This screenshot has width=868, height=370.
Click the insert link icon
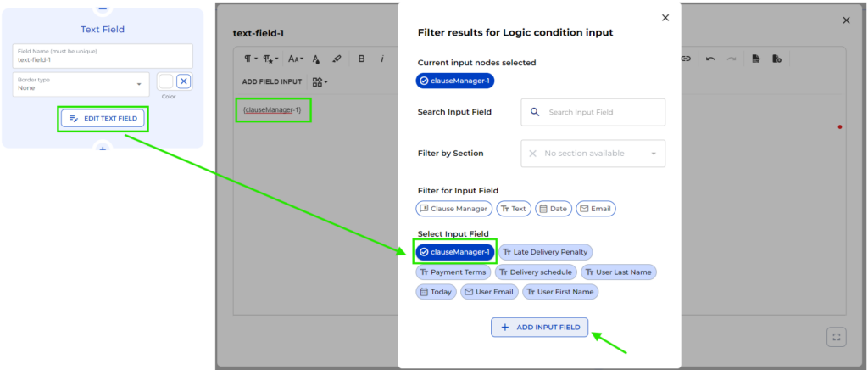[686, 59]
